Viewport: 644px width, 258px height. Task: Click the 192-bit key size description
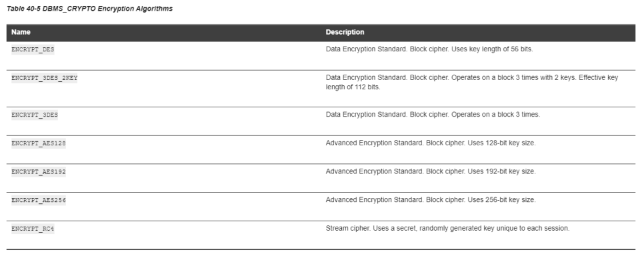coord(431,171)
